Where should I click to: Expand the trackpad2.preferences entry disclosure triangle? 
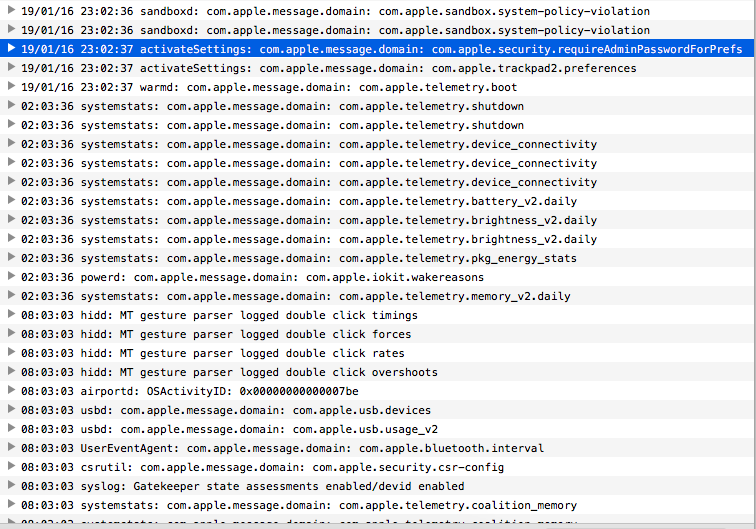coord(12,67)
